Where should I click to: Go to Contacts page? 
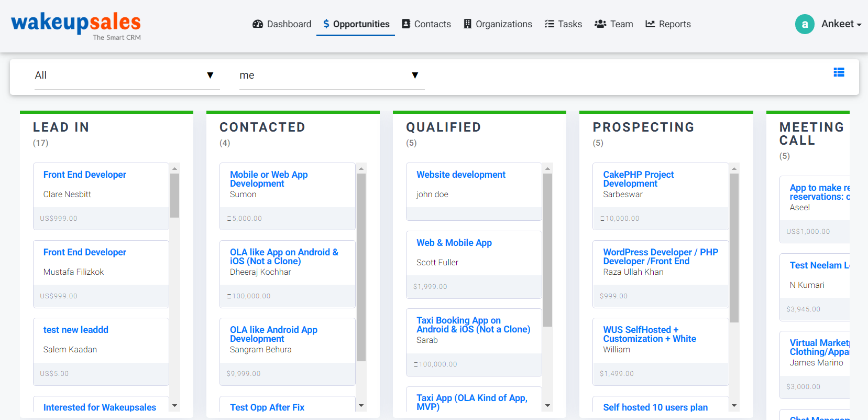click(426, 24)
